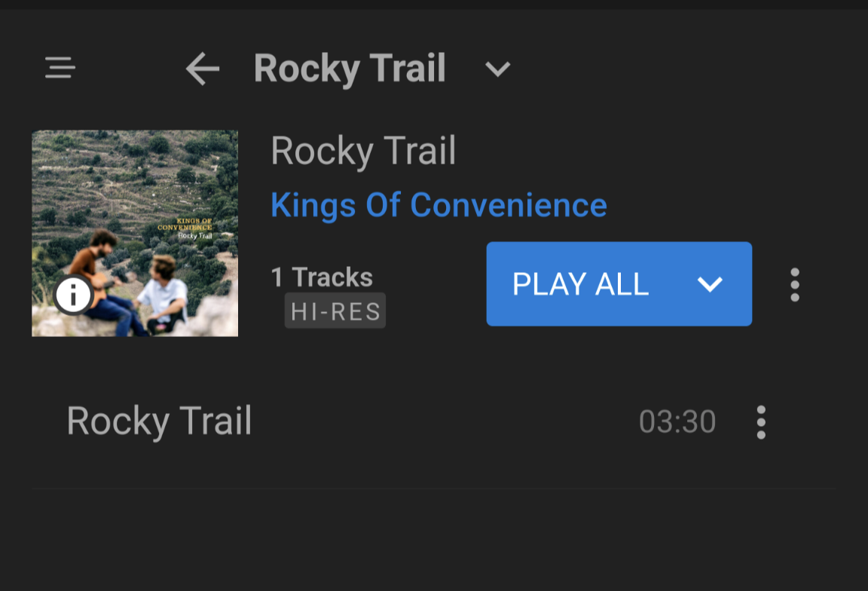The height and width of the screenshot is (591, 868).
Task: Expand the chevron beside the header title
Action: click(497, 69)
